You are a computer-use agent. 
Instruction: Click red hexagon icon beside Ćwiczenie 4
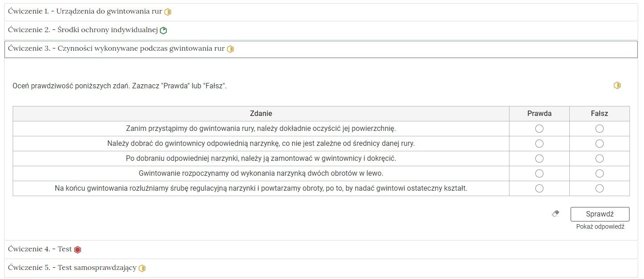77,250
